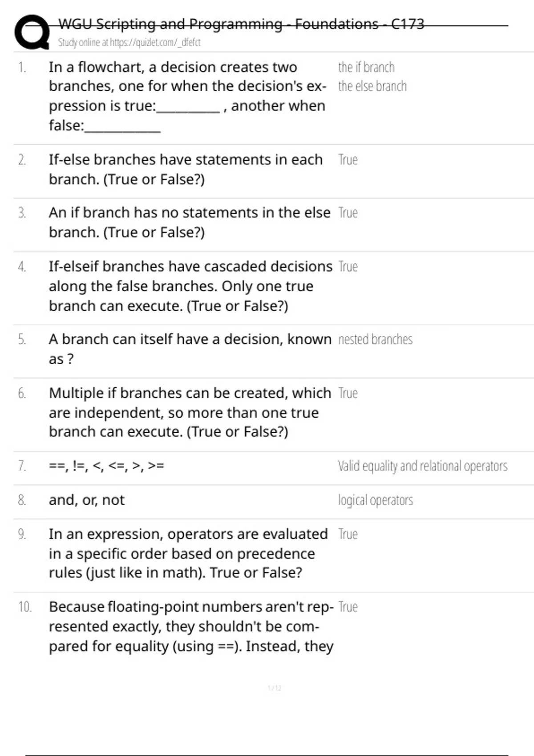
Task: Click question 6 about multiple if branches
Action: [190, 412]
